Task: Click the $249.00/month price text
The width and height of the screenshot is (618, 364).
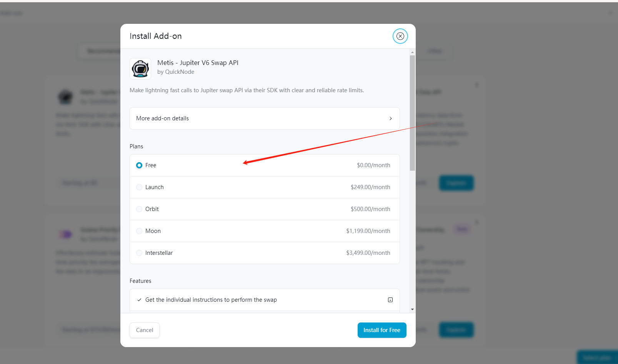Action: pos(370,187)
